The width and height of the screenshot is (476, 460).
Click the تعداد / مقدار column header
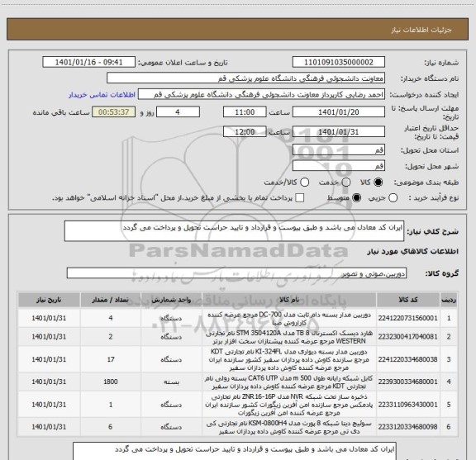111,300
